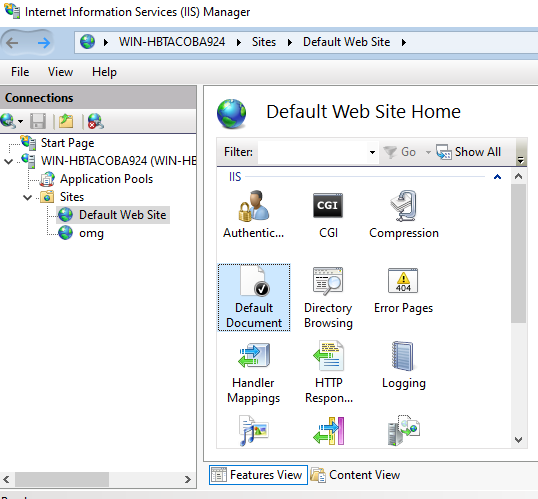Open the music-note and picture feature icon
Screen dimensions: 538x499
click(x=254, y=431)
